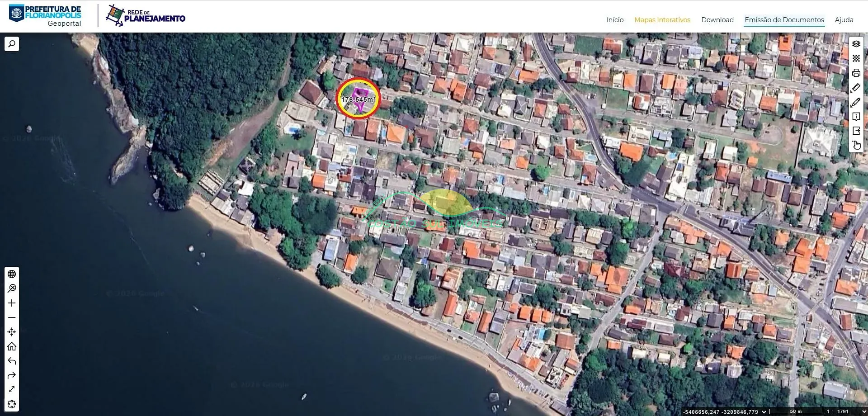The image size is (868, 416).
Task: Select the ruler measurement tool
Action: point(856,88)
